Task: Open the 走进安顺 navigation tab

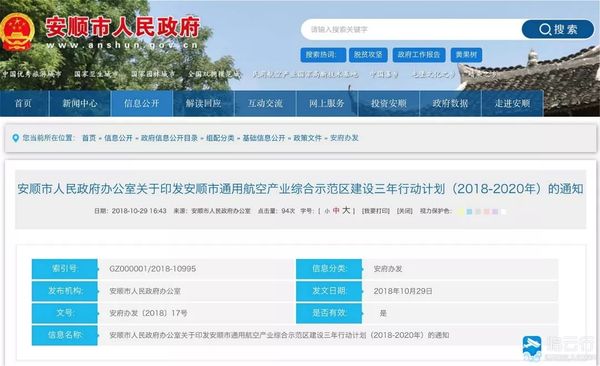Action: (x=512, y=103)
